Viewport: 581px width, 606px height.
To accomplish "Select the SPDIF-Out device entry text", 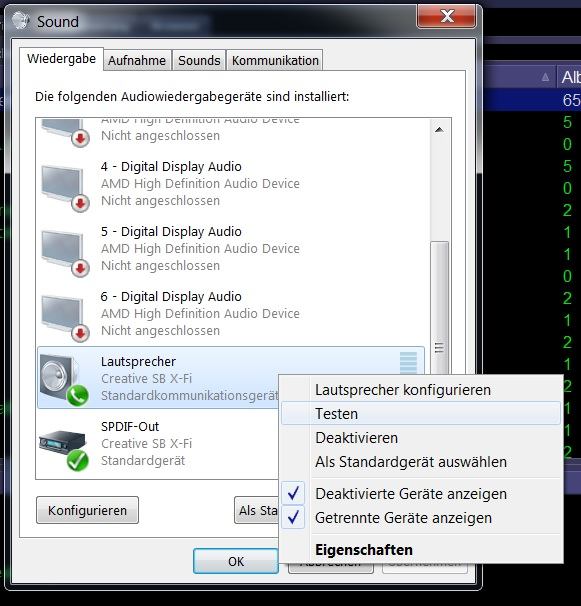I will [x=130, y=427].
